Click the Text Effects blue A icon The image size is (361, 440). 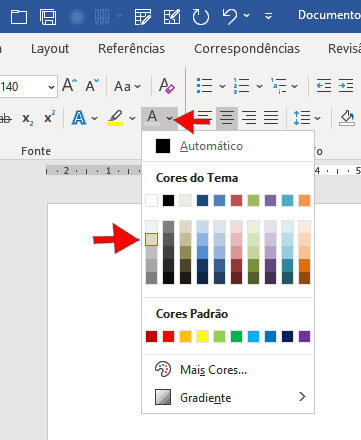tap(79, 118)
